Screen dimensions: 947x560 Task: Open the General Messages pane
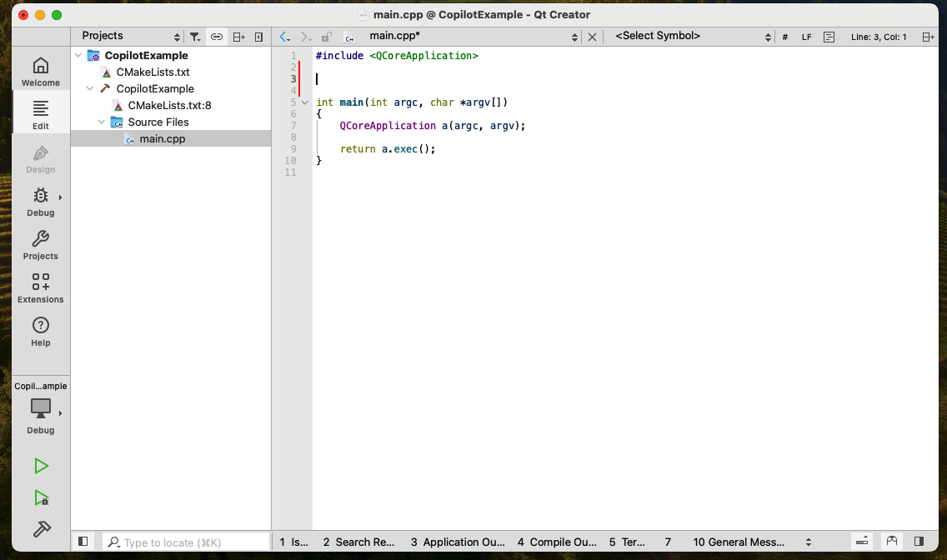point(739,542)
